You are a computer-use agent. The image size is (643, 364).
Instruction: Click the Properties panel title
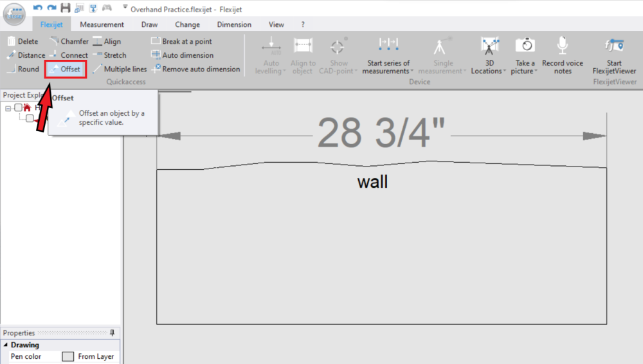pos(19,333)
